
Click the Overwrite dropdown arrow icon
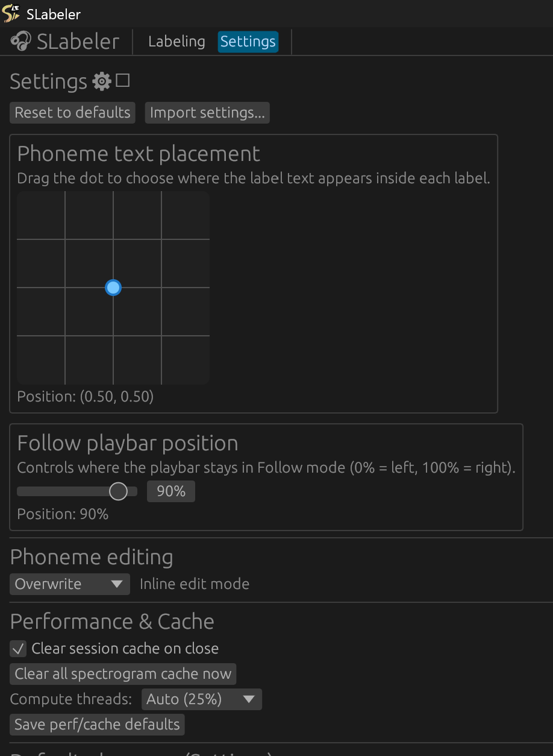point(117,584)
